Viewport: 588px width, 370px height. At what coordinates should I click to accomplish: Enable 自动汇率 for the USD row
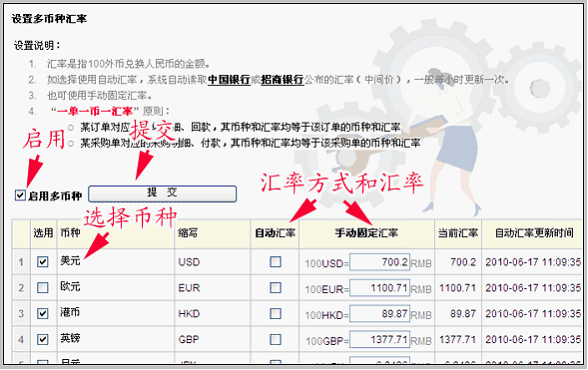[276, 262]
